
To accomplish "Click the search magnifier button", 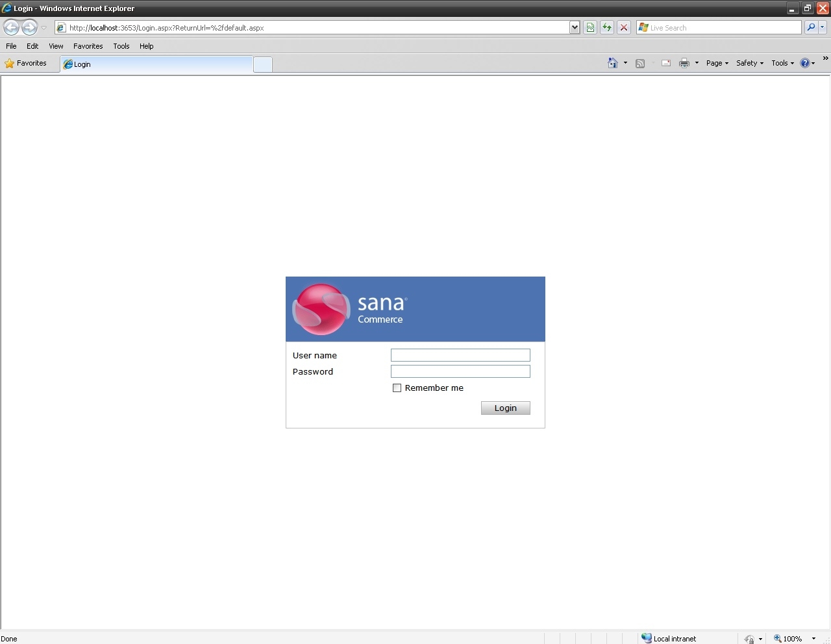I will (811, 27).
